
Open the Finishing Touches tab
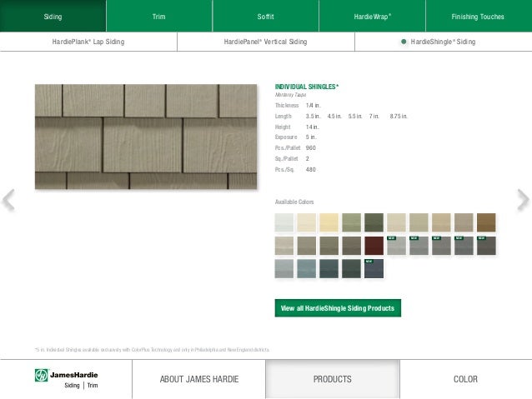479,17
